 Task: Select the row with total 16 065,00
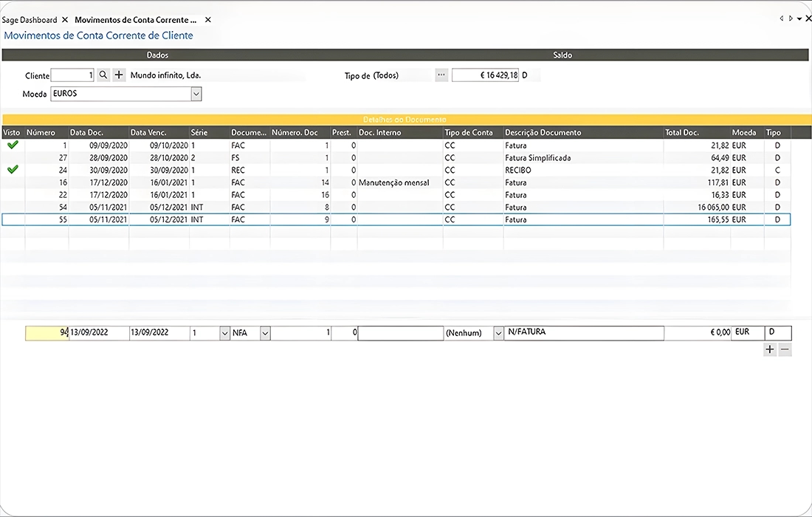coord(396,208)
